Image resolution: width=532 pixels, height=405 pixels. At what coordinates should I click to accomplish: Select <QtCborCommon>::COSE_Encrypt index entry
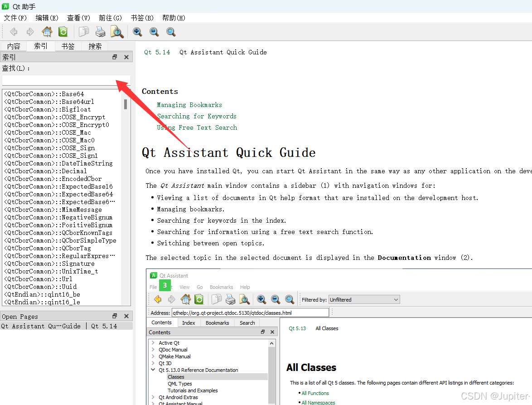tap(54, 117)
